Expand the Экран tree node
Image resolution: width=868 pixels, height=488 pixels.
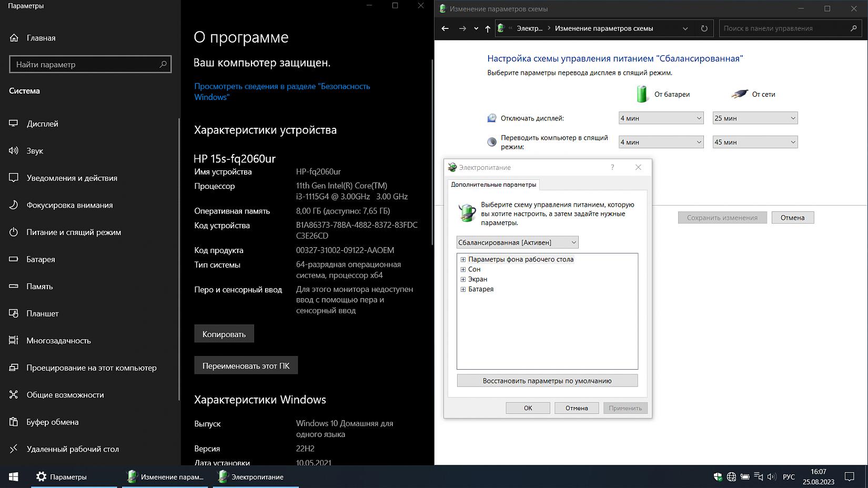click(x=463, y=279)
